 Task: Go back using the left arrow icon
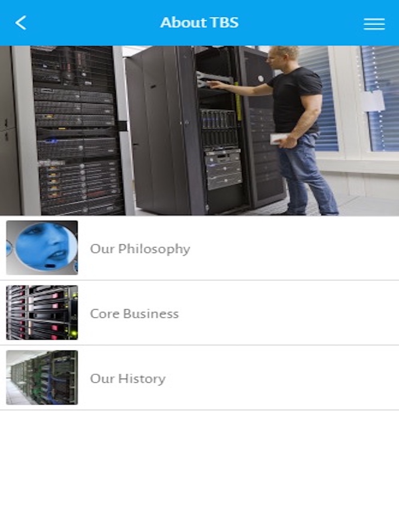(x=21, y=23)
